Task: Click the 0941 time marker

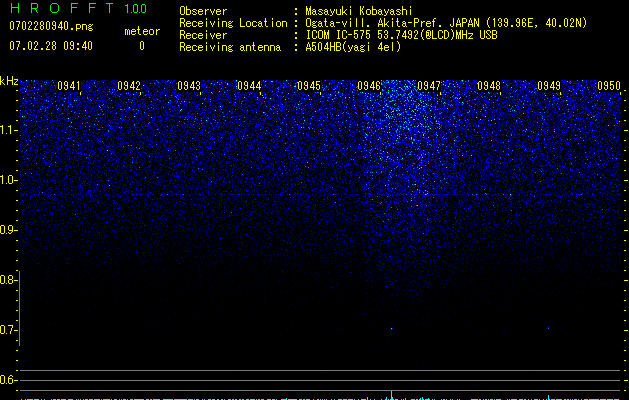Action: click(x=69, y=86)
